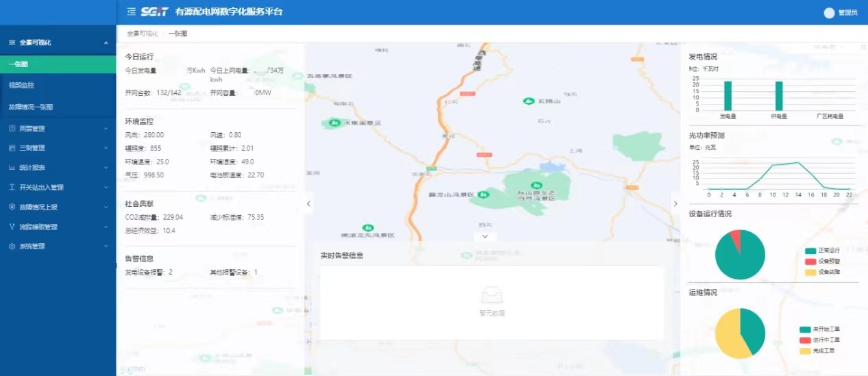Click the 两票管理 menu icon
This screenshot has height=376, width=868.
12,128
